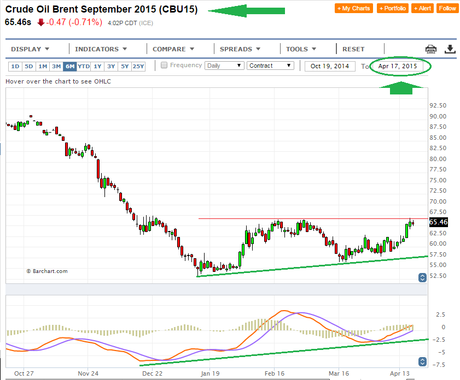Click the price pane resize stepper icon
Viewport: 460px width, 380px height.
coord(422,277)
